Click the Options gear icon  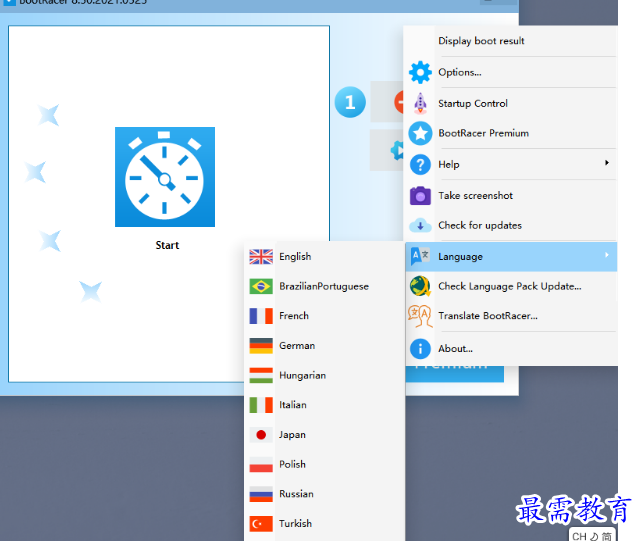coord(420,72)
